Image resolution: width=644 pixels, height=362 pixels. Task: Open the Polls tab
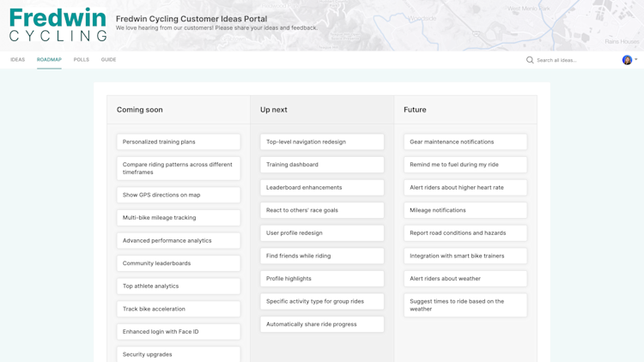coord(82,59)
